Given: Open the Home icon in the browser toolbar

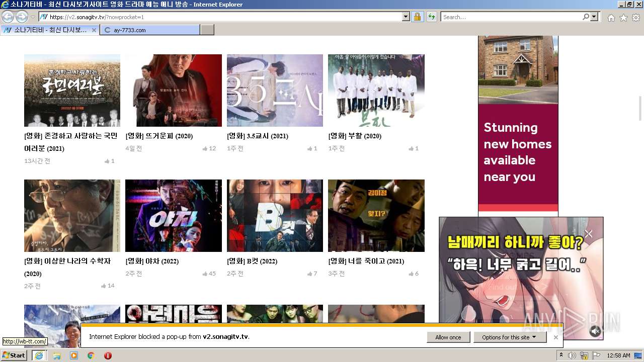Looking at the screenshot, I should (x=611, y=18).
